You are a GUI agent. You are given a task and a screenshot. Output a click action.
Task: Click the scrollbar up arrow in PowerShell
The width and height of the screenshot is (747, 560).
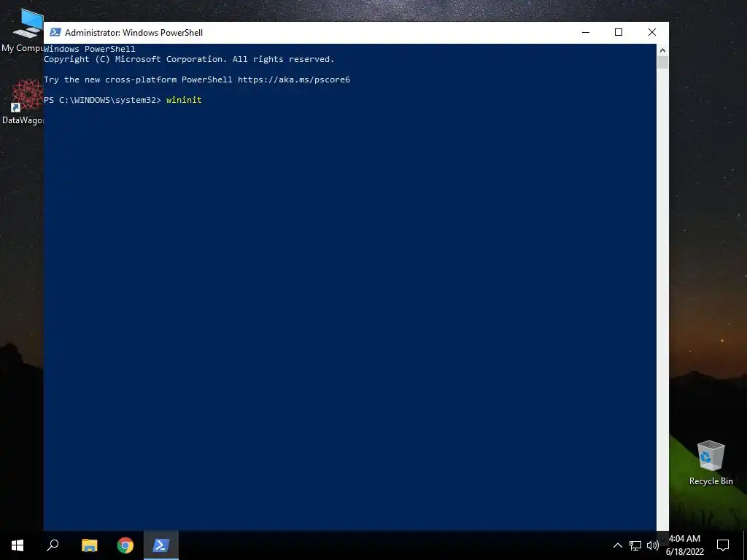(x=662, y=50)
